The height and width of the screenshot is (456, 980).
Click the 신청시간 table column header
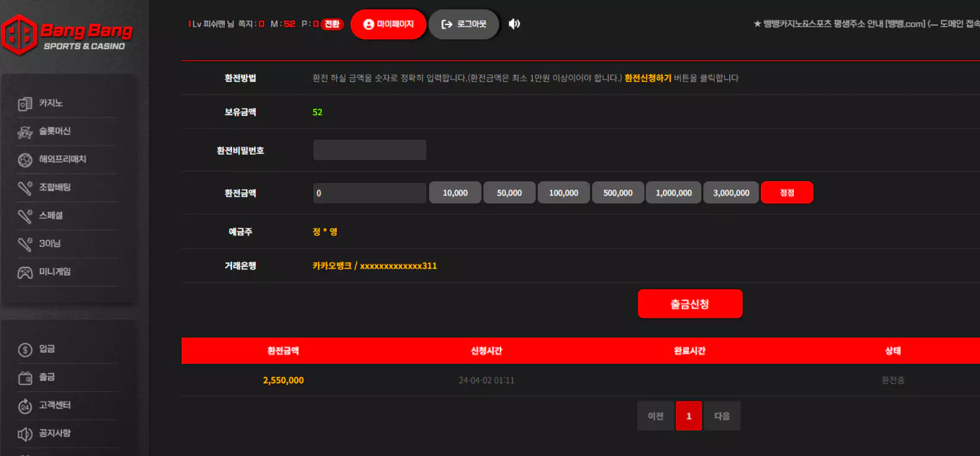(487, 351)
